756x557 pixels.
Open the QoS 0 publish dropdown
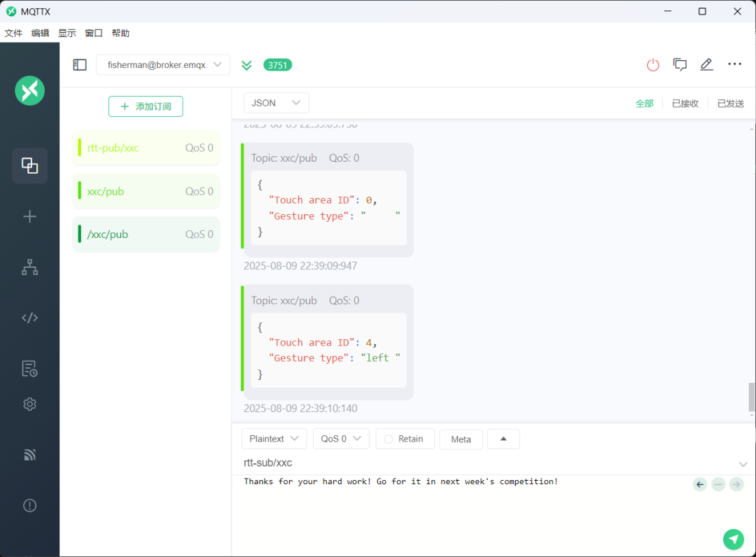tap(341, 439)
